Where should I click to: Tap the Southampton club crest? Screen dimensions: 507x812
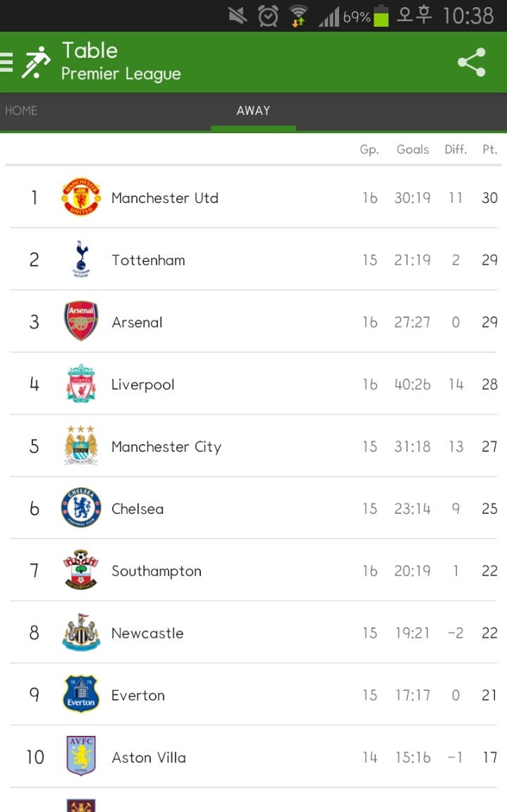click(x=81, y=570)
